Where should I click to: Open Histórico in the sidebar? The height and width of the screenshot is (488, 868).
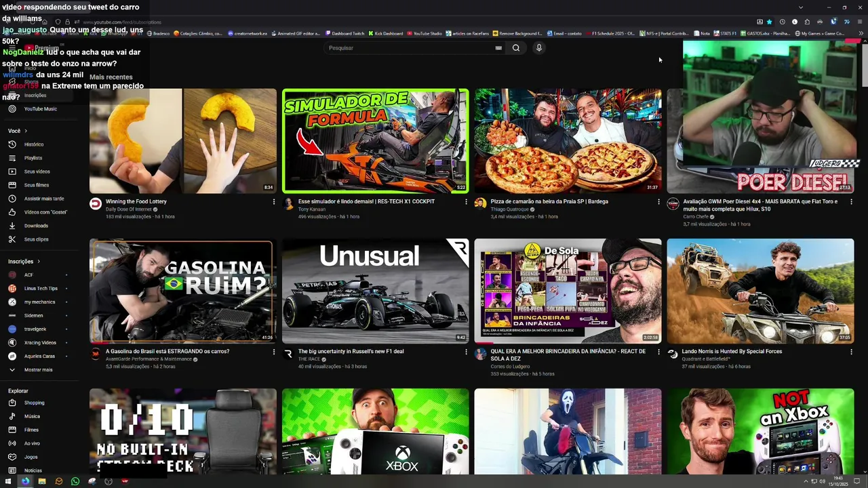tap(34, 144)
